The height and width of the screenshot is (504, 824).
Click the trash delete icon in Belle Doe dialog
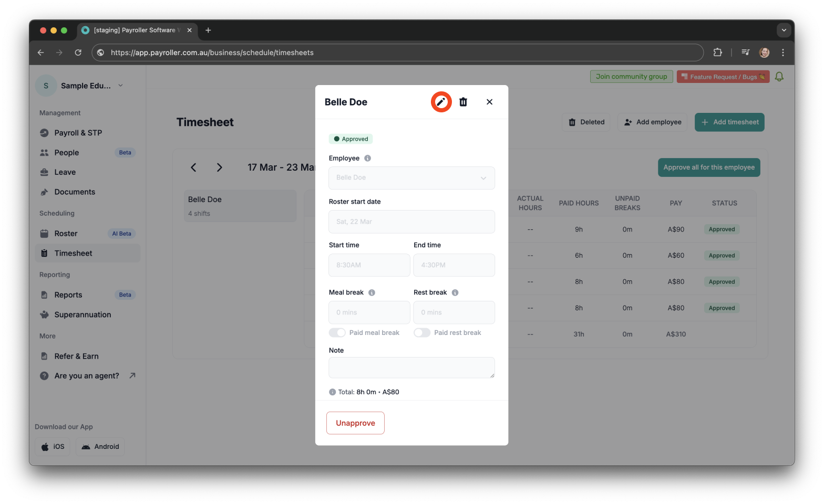[463, 102]
